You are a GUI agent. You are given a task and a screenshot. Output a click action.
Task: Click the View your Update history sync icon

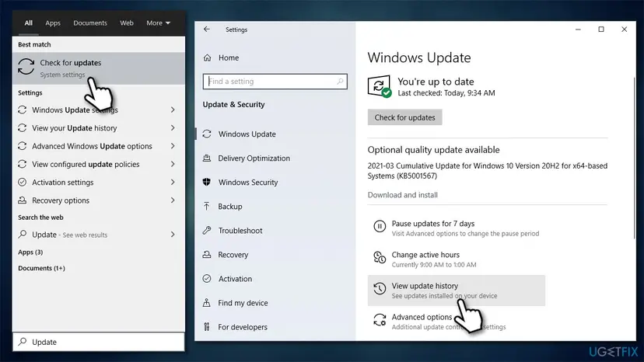(23, 128)
